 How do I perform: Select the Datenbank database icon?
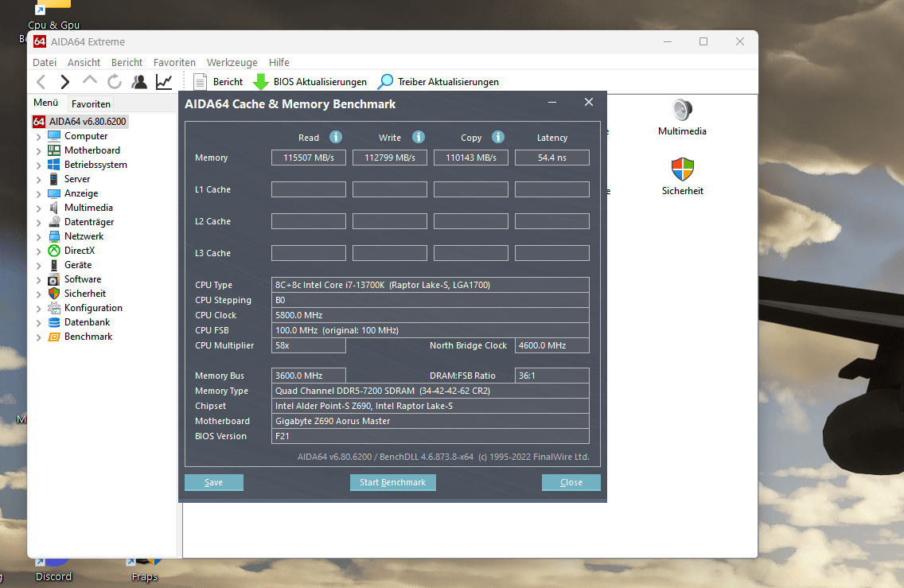(x=54, y=322)
